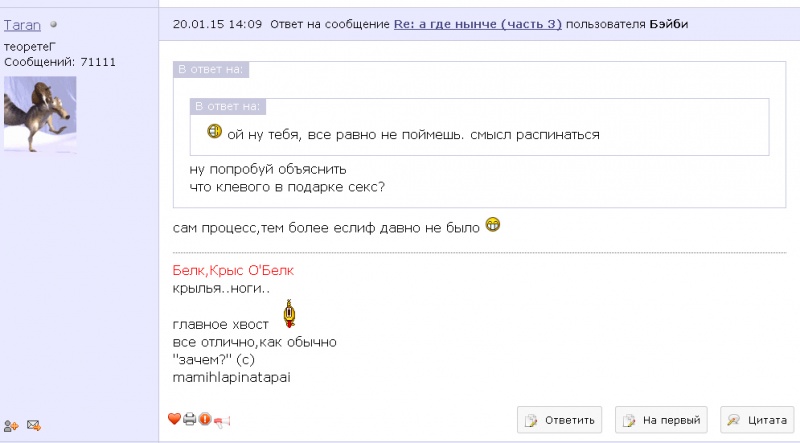800x443 pixels.
Task: Click signature line главное хвост
Action: [220, 325]
